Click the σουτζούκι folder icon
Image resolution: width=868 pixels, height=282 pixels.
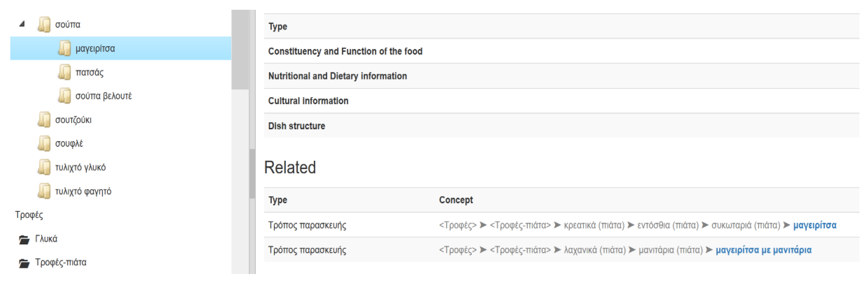[x=44, y=120]
